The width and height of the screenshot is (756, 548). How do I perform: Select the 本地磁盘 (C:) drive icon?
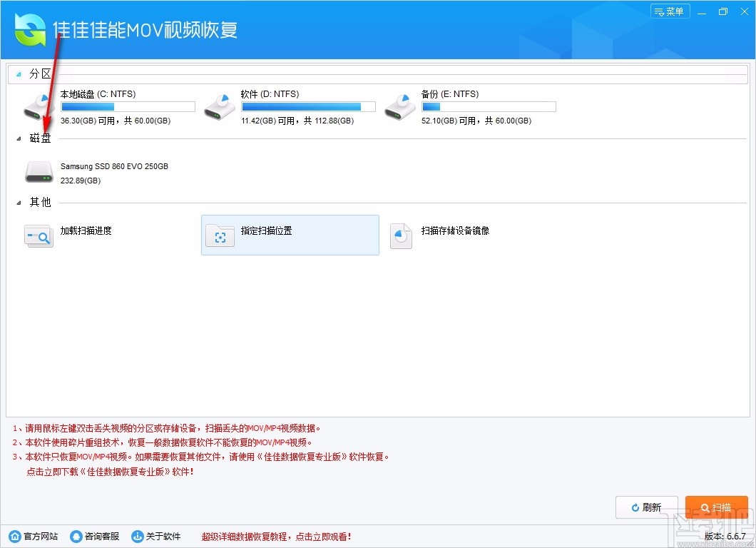39,106
